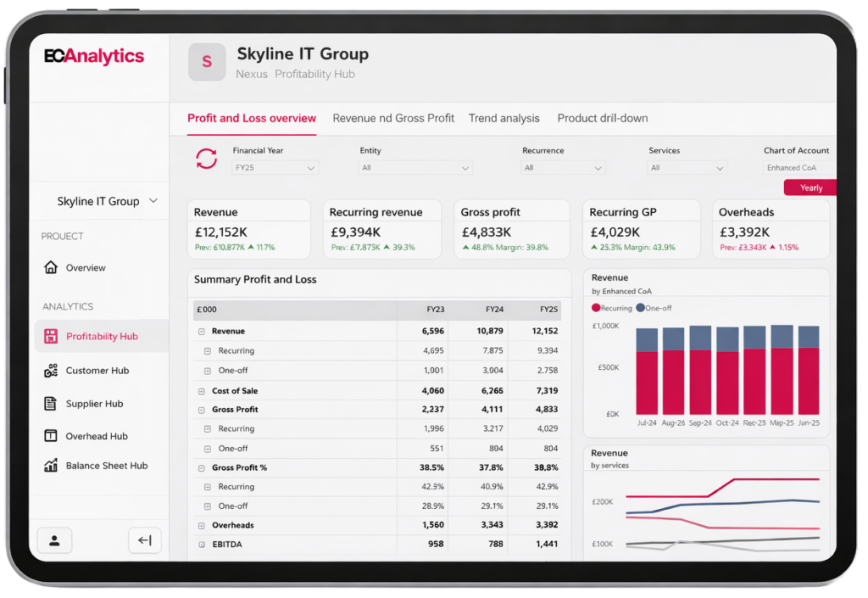The height and width of the screenshot is (598, 868).
Task: Click the Balance Sheet Hub chart icon
Action: [x=51, y=466]
